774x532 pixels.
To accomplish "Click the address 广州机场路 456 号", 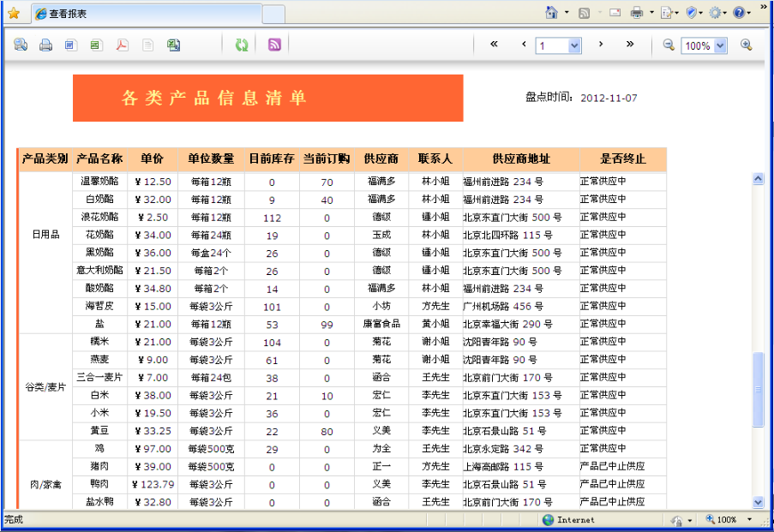I will click(x=503, y=307).
